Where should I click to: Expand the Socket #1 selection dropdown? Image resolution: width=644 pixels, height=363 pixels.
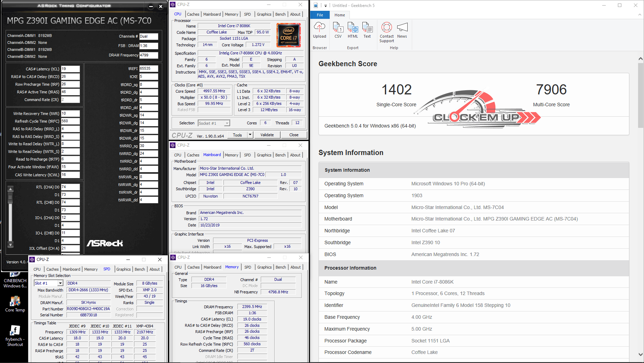tap(227, 123)
